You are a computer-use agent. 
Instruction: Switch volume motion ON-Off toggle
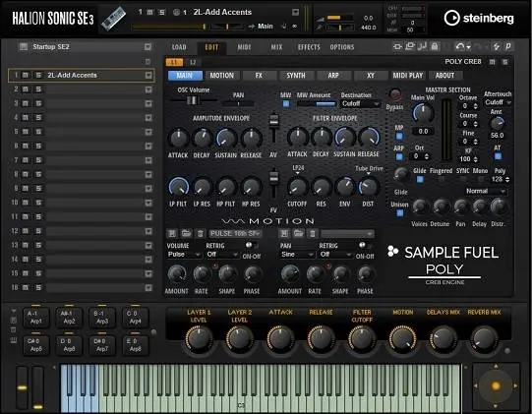[251, 245]
